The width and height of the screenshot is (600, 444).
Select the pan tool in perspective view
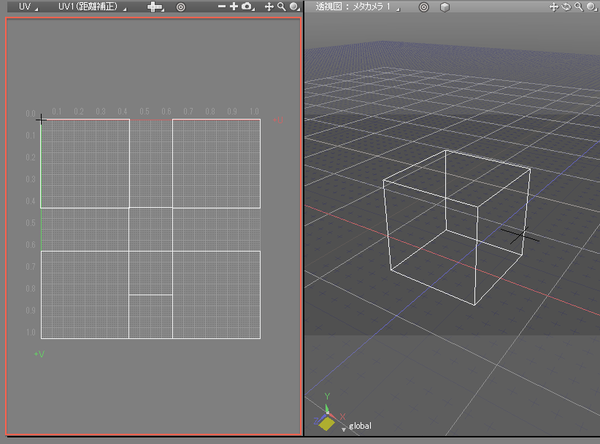tap(554, 7)
